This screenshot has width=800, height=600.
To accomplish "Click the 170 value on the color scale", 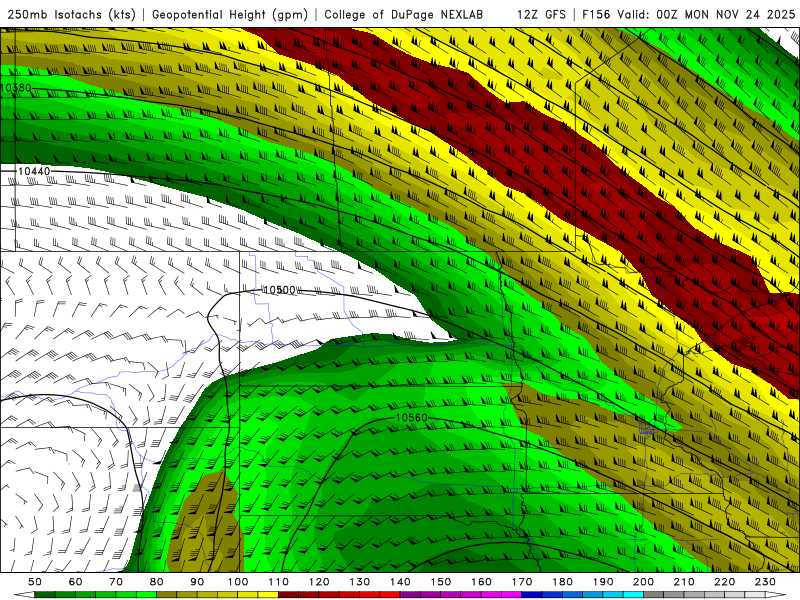I will point(522,582).
